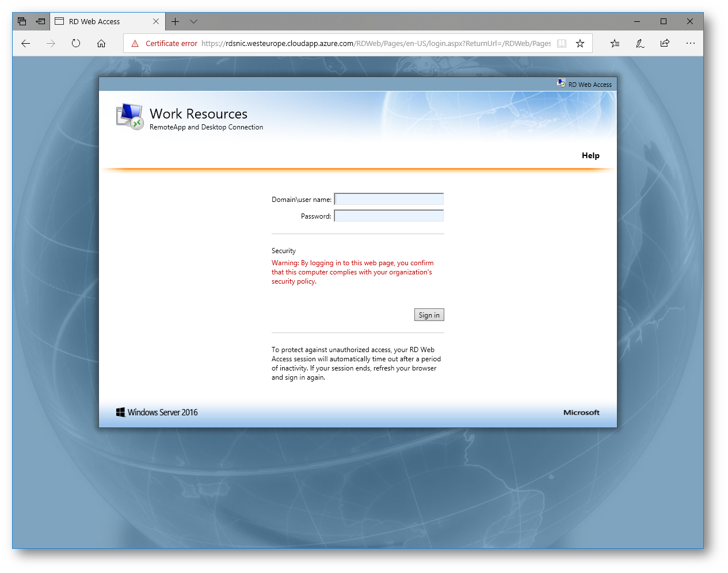Open Reading view icon in address bar
The height and width of the screenshot is (573, 728).
[562, 43]
